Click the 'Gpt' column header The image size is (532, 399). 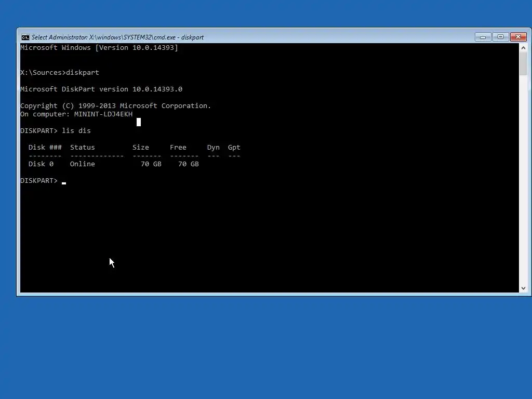point(234,147)
